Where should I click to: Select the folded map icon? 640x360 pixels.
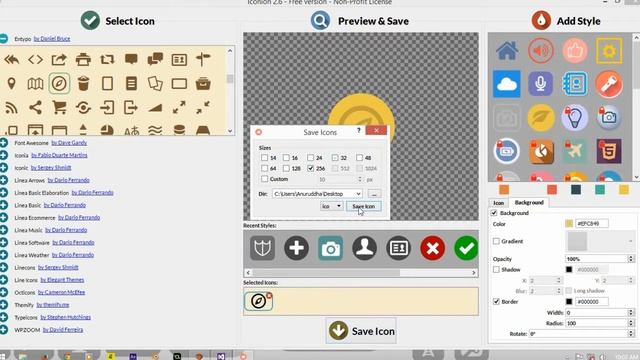click(x=36, y=84)
